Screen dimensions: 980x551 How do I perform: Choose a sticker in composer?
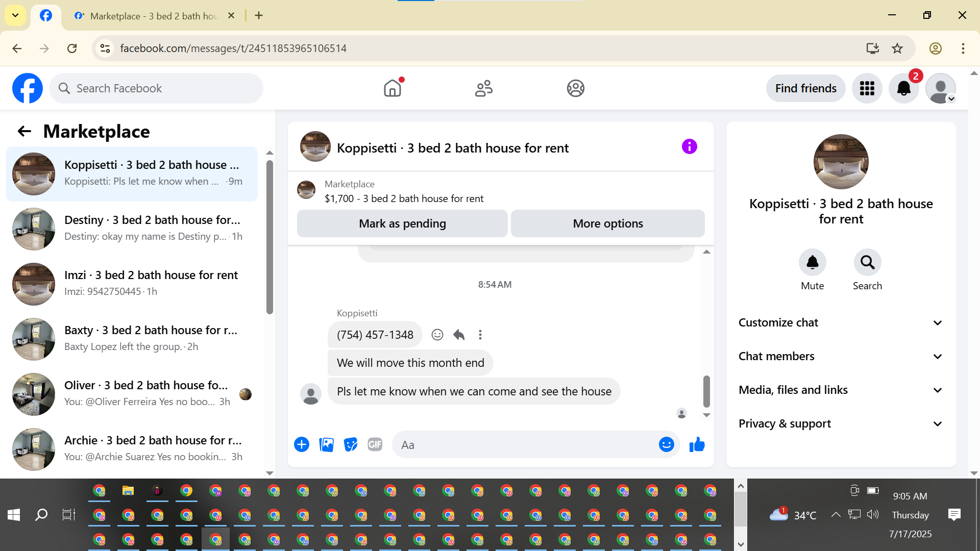coord(351,445)
